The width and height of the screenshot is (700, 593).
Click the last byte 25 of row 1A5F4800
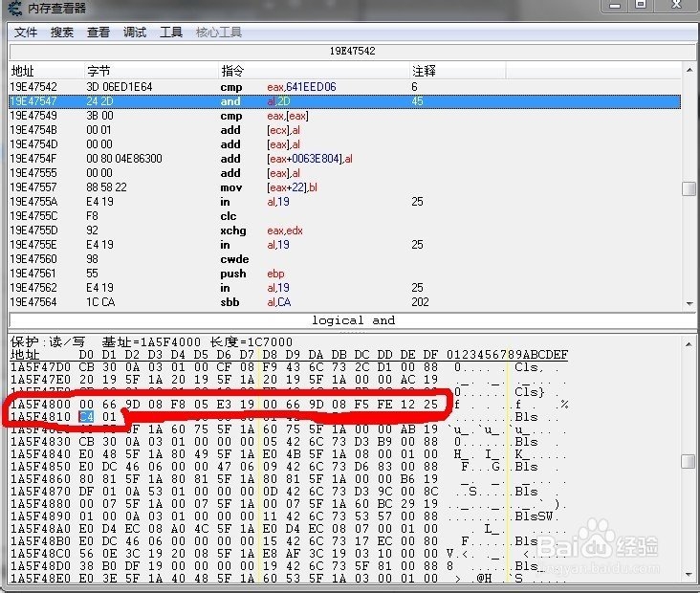pos(430,405)
